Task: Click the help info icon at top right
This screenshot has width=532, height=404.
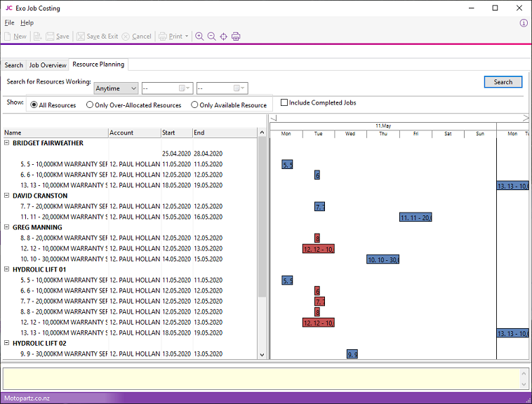Action: coord(523,23)
